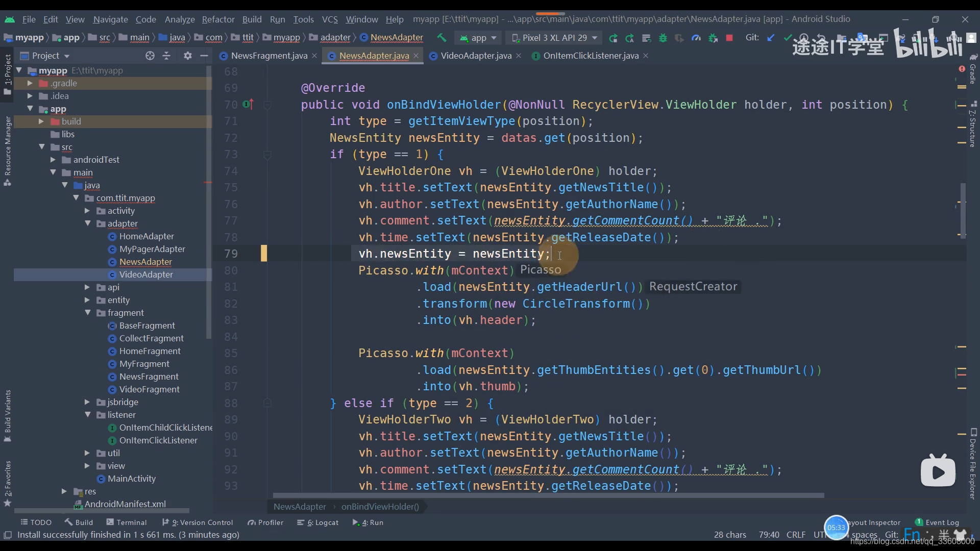This screenshot has width=980, height=551.
Task: Open Project panel gear settings
Action: coord(188,56)
